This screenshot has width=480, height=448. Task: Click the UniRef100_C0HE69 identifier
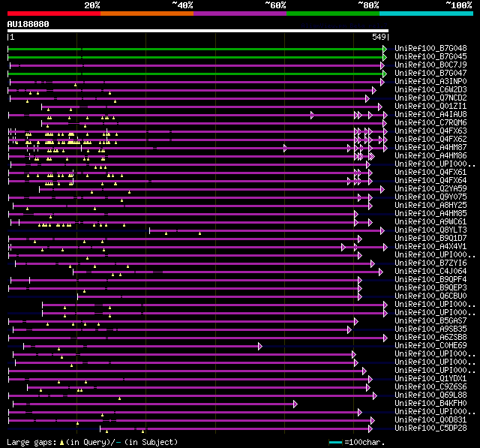point(430,346)
